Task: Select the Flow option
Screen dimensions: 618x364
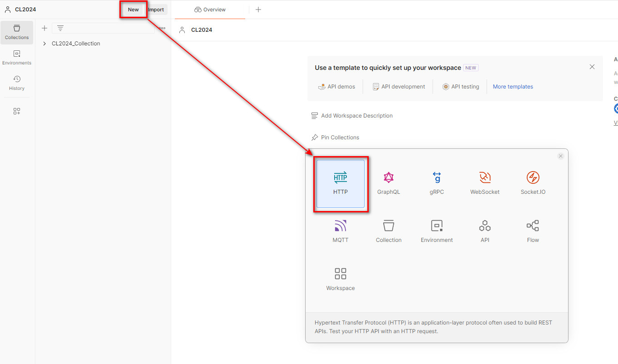Action: [x=533, y=231]
